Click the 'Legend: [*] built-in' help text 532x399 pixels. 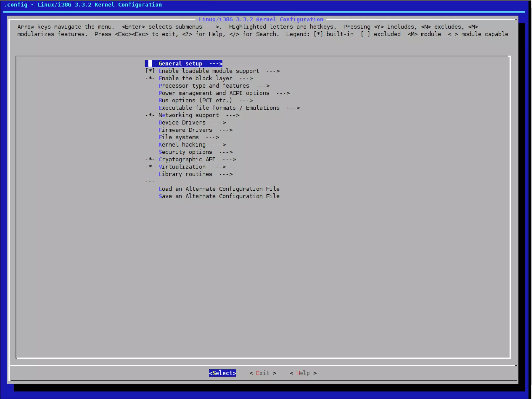[320, 34]
